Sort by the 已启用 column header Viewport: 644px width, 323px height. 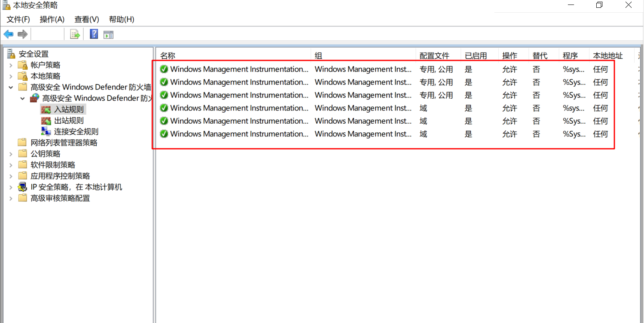click(480, 55)
